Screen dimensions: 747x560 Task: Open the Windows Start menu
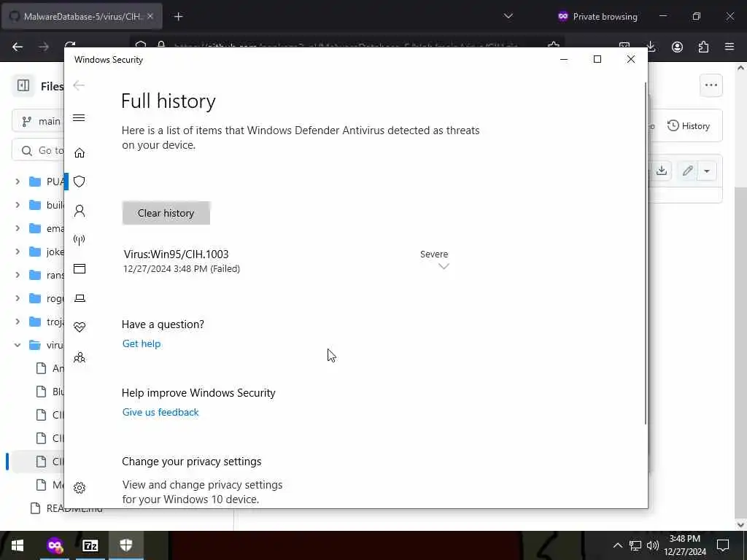[x=18, y=545]
